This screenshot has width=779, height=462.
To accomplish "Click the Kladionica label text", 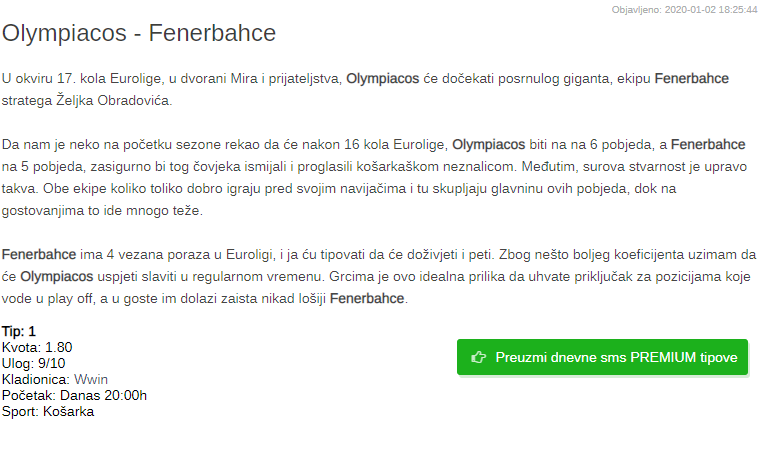I will click(x=36, y=380).
